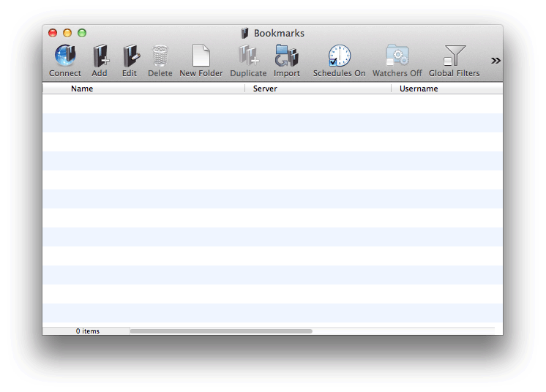The width and height of the screenshot is (546, 392).
Task: Toggle Schedules On clock button
Action: (x=339, y=56)
